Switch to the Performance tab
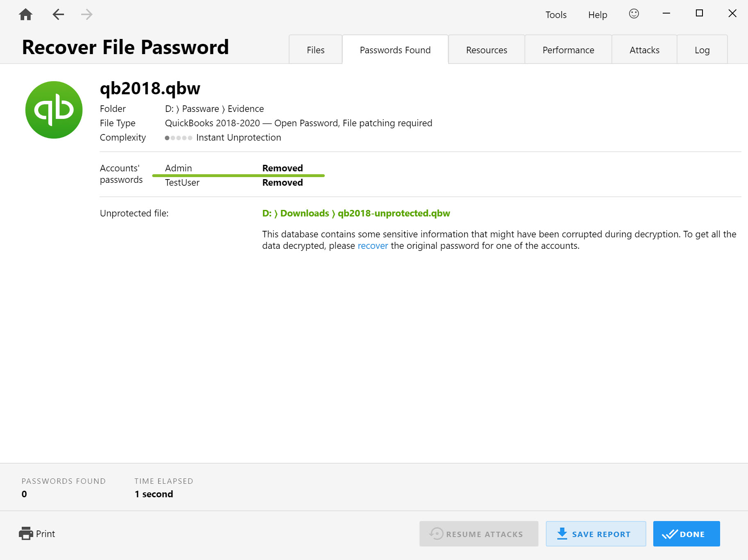The height and width of the screenshot is (560, 748). [568, 50]
